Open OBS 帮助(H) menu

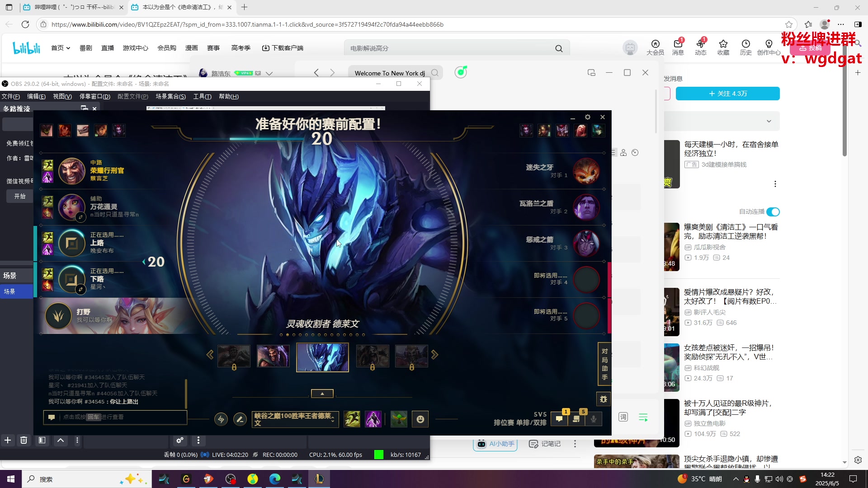229,96
